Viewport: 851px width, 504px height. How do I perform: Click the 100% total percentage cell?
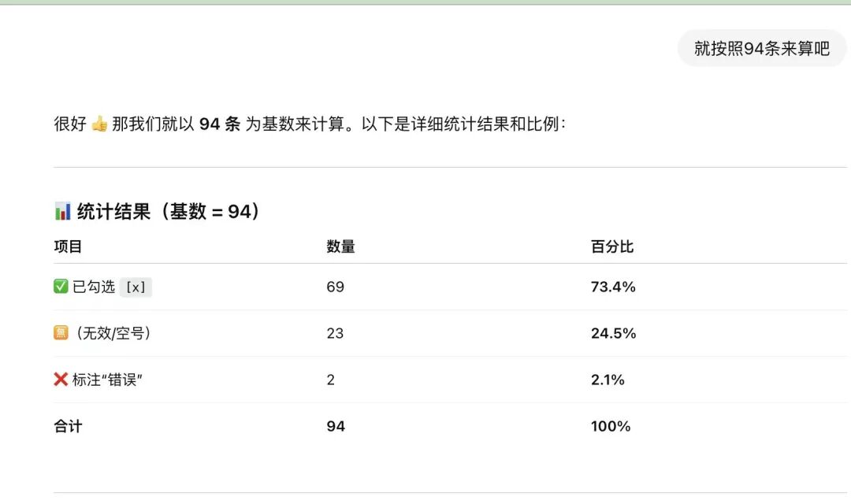[611, 426]
